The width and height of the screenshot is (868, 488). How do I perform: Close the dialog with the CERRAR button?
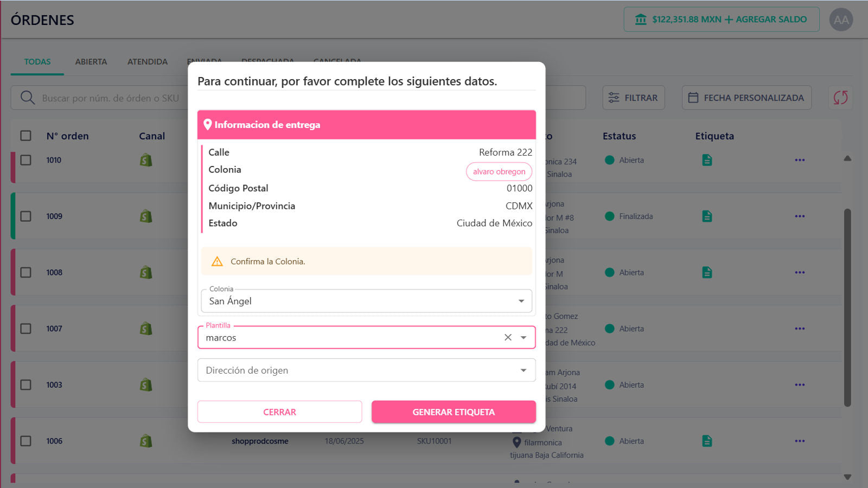(279, 412)
